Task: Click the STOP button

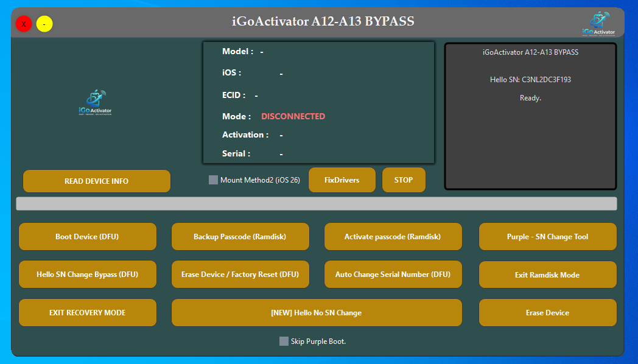Action: point(404,180)
